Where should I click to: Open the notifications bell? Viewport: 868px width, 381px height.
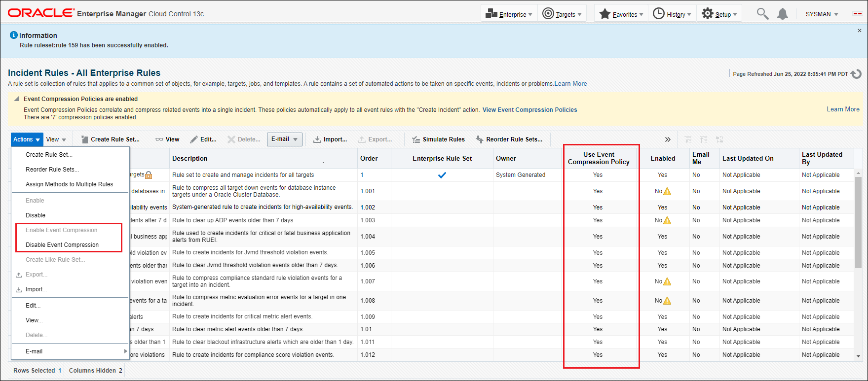tap(783, 14)
